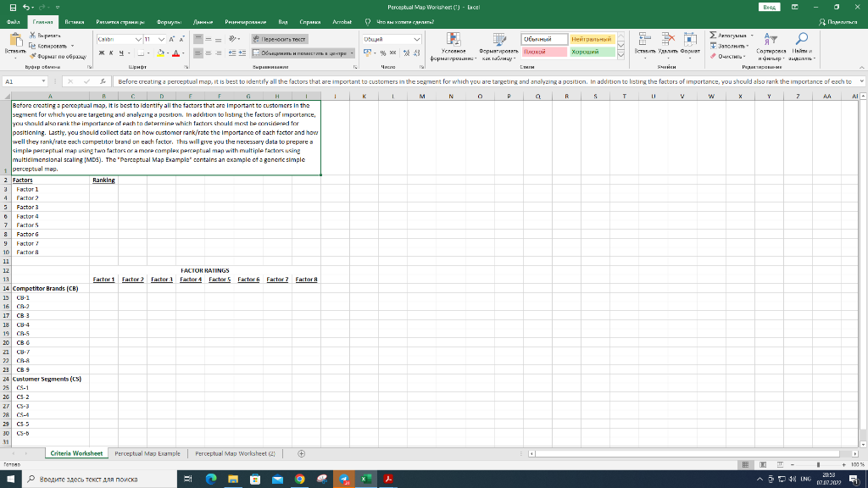Toggle Wrap Text (Переносить текст)

coord(279,39)
